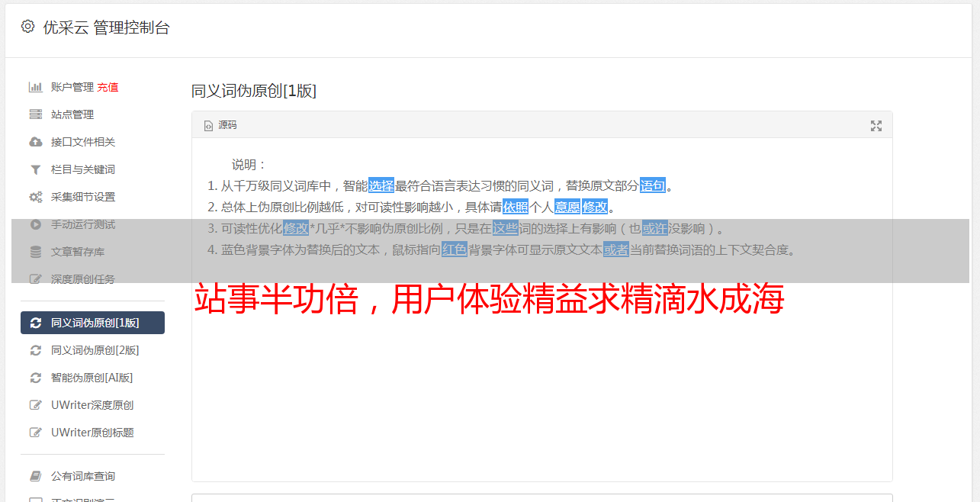Select the active 同义词伪原创[1版] item

[x=92, y=323]
